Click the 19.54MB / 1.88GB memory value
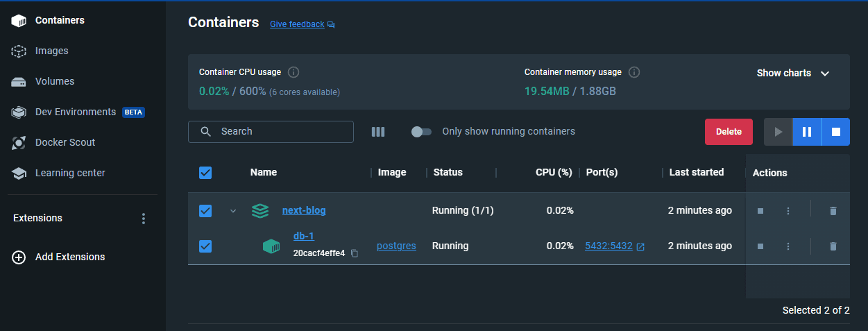Viewport: 868px width, 331px height. 570,91
